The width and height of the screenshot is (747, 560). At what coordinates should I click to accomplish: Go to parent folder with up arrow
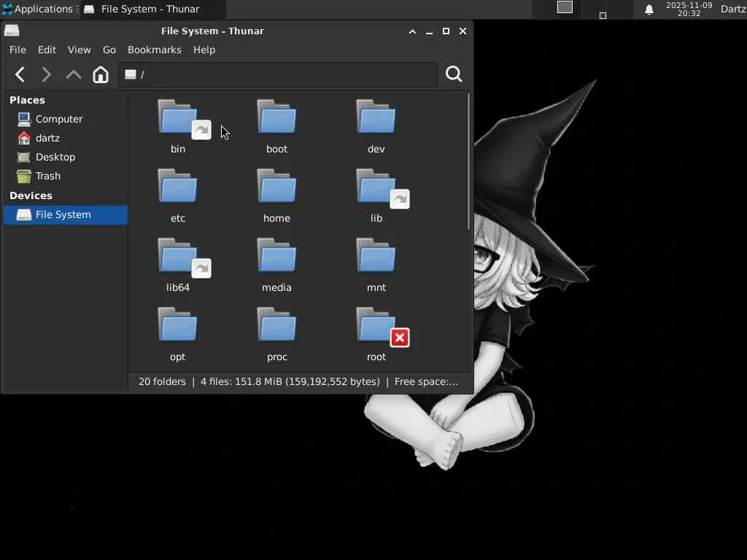tap(74, 75)
